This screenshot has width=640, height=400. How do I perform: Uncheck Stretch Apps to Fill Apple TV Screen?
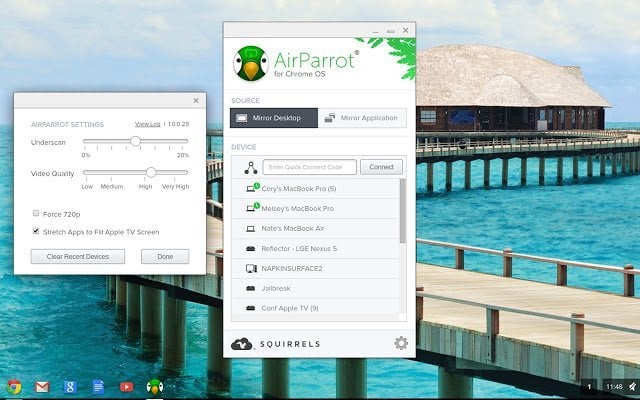point(36,231)
